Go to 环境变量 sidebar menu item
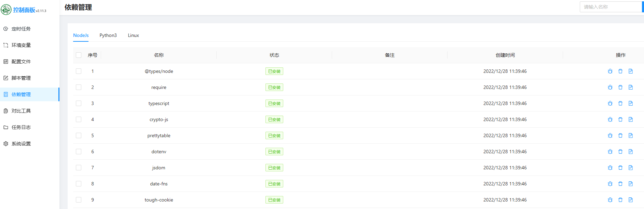The height and width of the screenshot is (209, 644). 21,45
